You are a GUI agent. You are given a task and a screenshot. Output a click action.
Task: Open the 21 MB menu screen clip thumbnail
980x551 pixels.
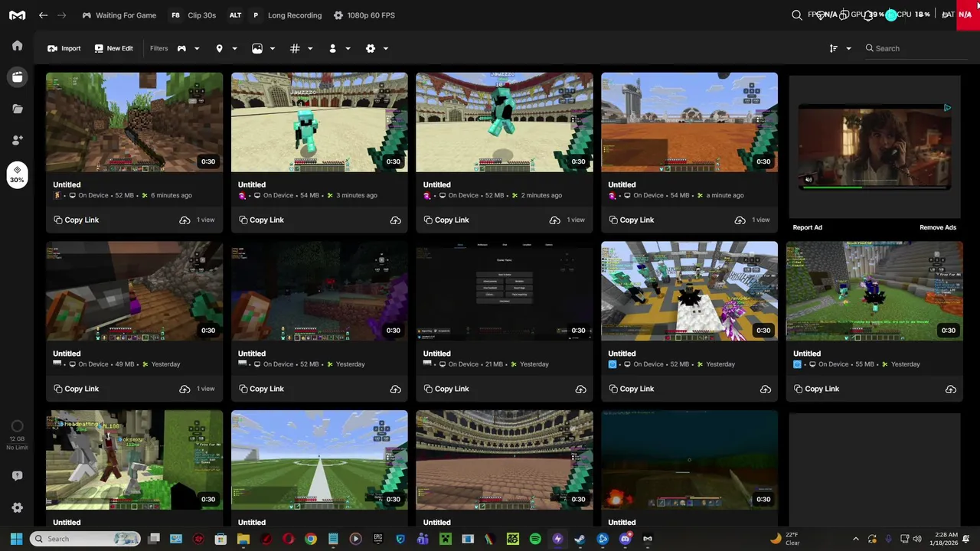tap(504, 292)
